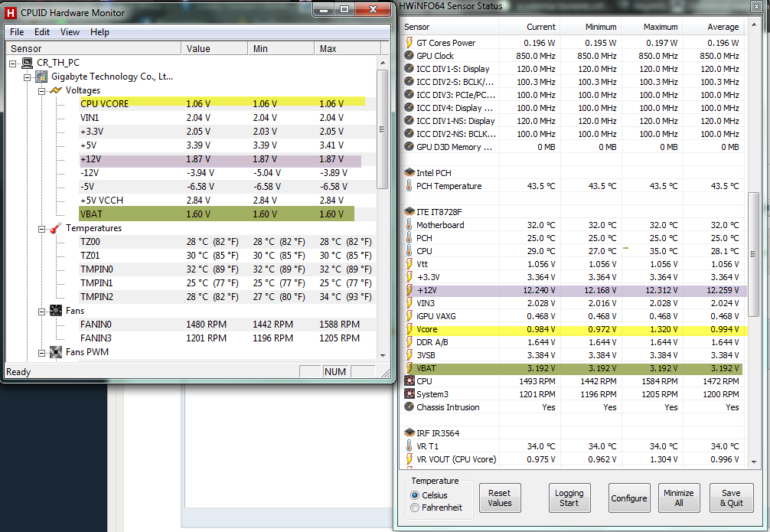Click the GPU D3D Memory icon

click(x=409, y=146)
